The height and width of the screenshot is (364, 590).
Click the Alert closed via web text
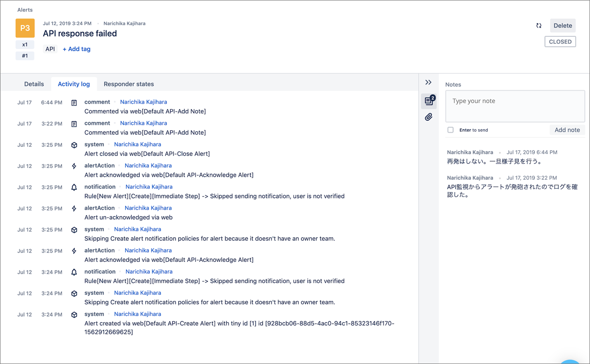147,154
